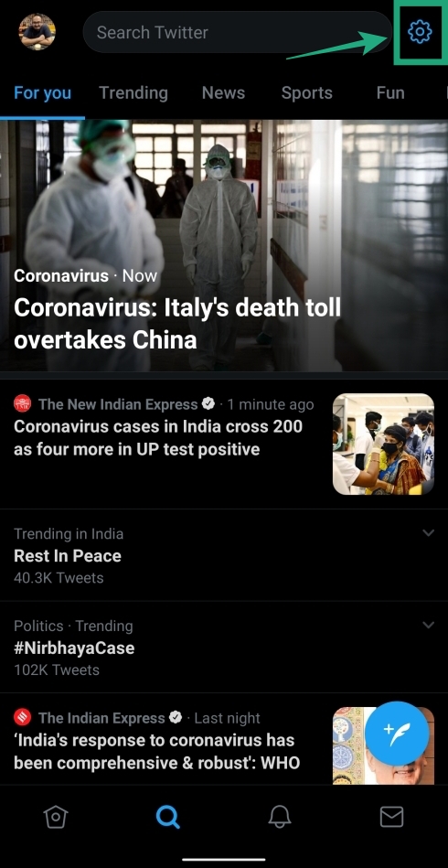Open the Sports tab
The image size is (448, 868).
pos(307,93)
